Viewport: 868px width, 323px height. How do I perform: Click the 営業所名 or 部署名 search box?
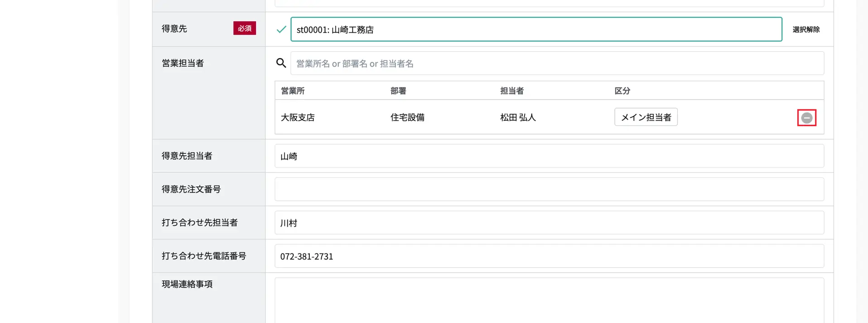click(x=557, y=64)
